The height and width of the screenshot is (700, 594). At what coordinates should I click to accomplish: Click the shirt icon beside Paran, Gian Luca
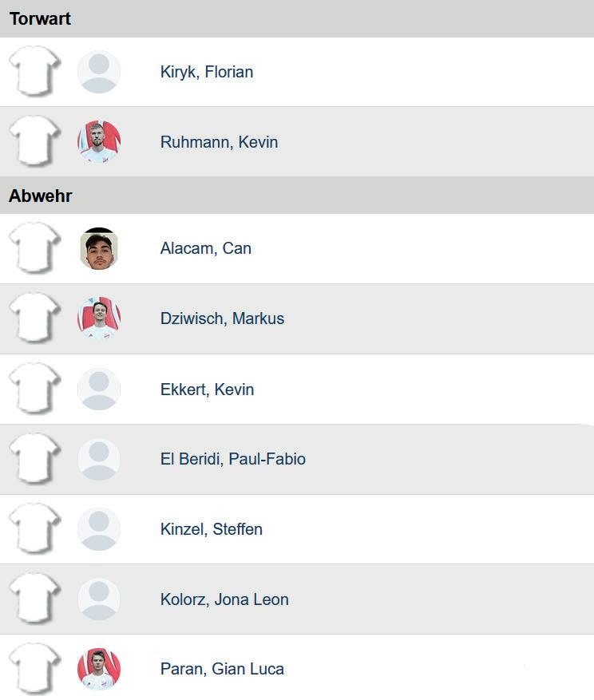[x=35, y=669]
